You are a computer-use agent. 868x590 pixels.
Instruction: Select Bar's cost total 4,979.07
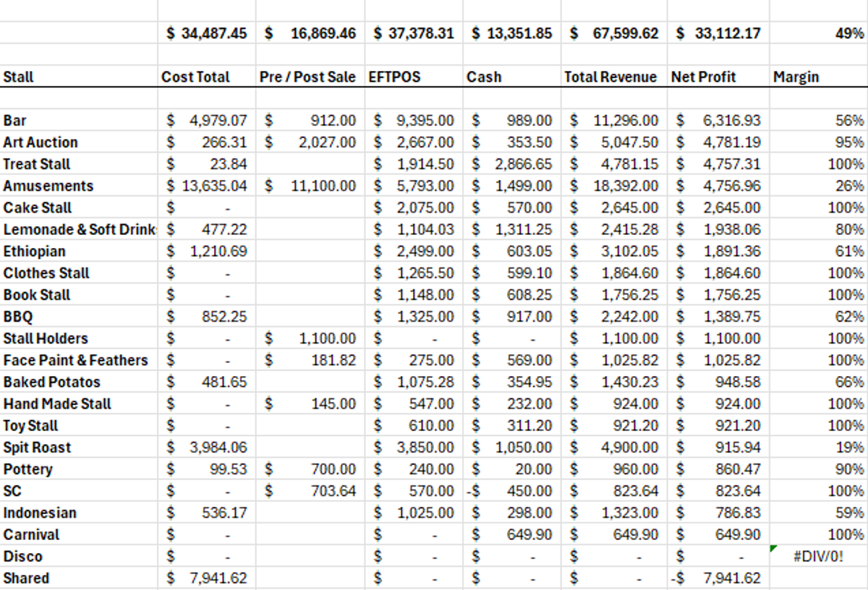click(x=207, y=121)
